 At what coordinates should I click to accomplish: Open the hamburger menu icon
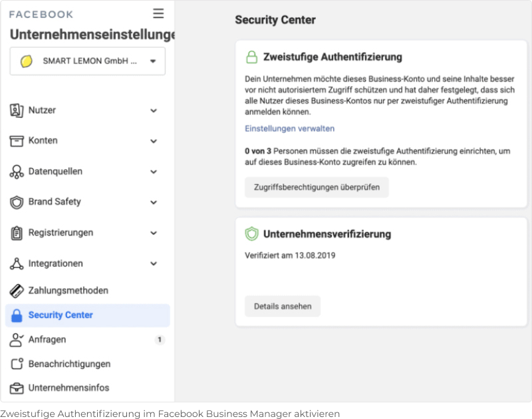[x=158, y=13]
